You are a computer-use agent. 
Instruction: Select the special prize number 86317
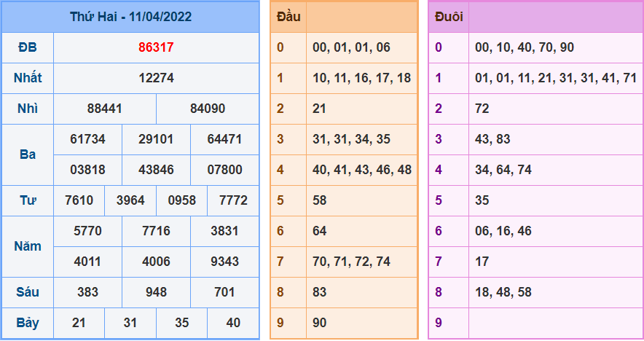(x=156, y=47)
